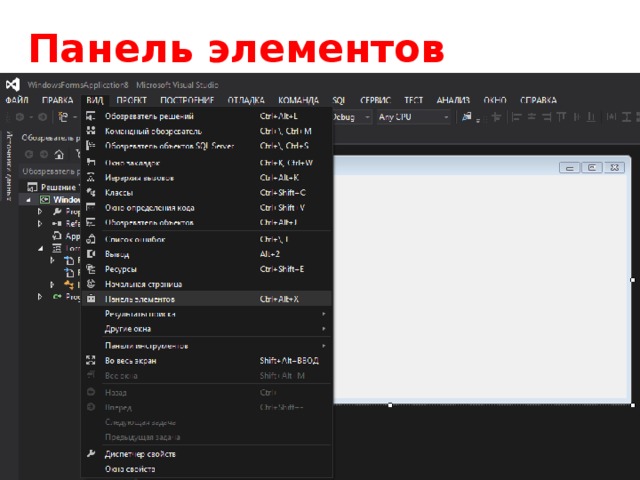
Task: Click the Начальная страница icon
Action: (x=91, y=284)
